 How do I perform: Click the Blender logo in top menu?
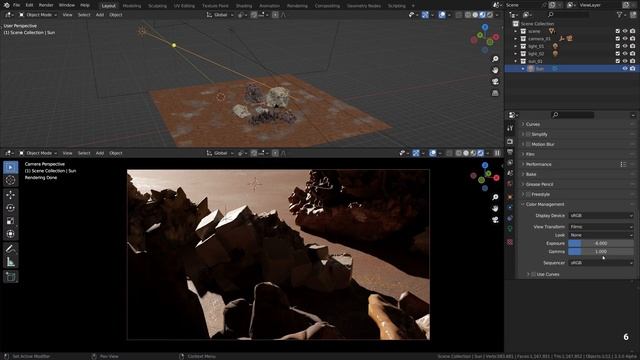[6, 5]
